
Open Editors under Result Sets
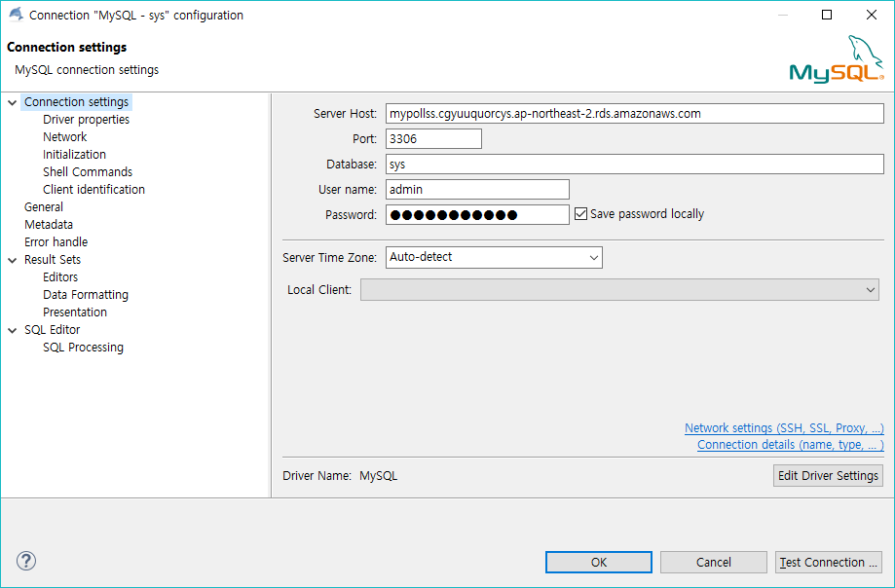tap(60, 277)
